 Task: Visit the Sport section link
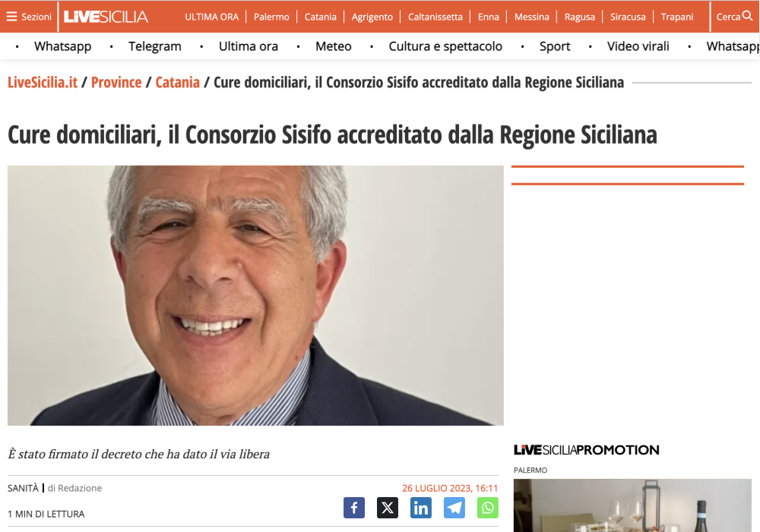[x=555, y=46]
